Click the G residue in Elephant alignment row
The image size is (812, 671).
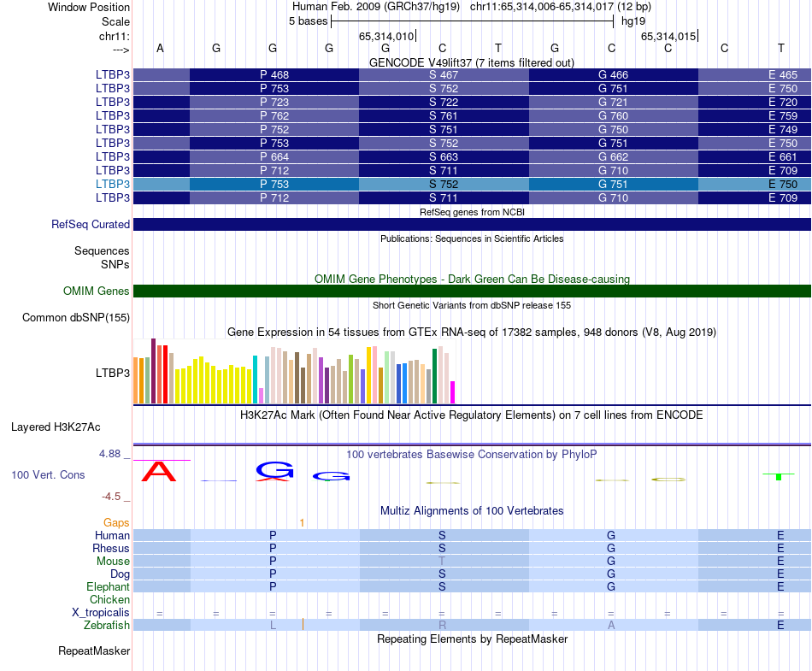611,586
